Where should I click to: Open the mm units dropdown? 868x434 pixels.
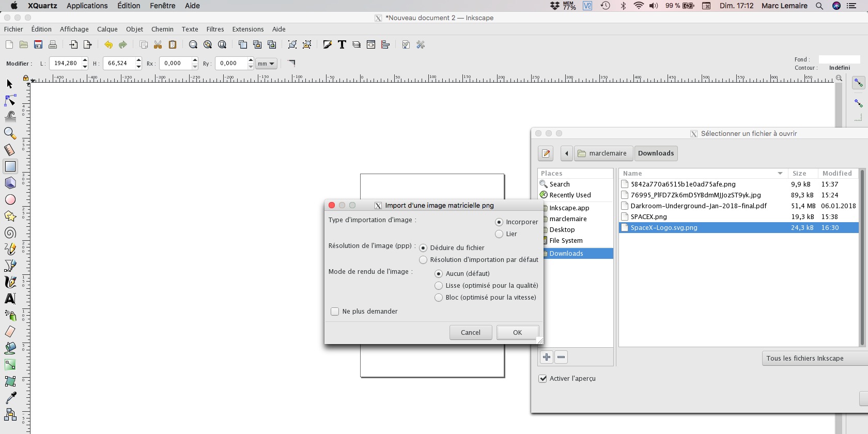[267, 64]
